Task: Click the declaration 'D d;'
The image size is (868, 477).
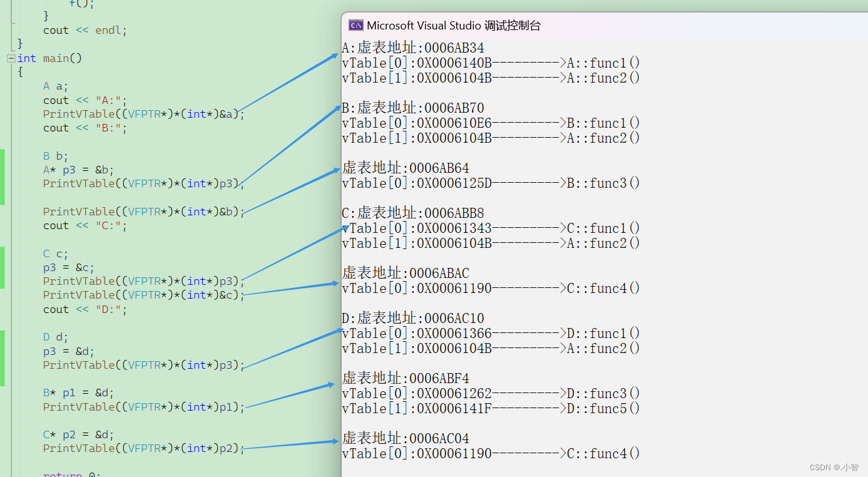Action: [55, 337]
